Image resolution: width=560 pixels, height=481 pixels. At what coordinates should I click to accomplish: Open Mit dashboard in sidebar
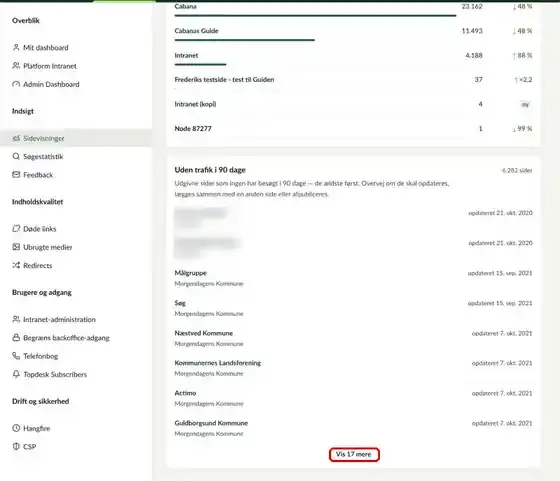tap(46, 47)
